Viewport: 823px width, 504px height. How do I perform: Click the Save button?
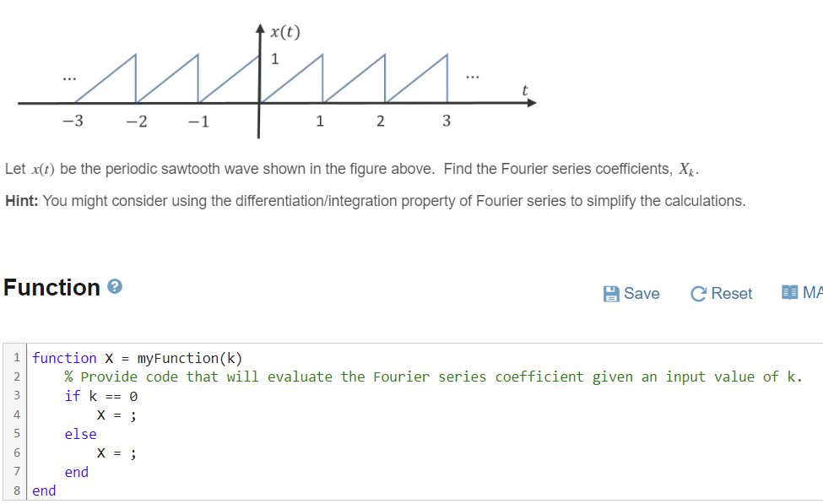631,293
